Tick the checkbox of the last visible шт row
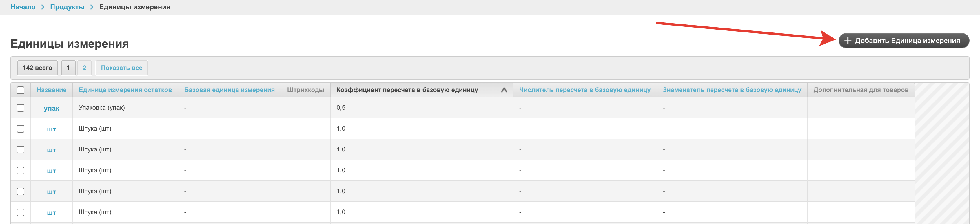 (x=21, y=212)
